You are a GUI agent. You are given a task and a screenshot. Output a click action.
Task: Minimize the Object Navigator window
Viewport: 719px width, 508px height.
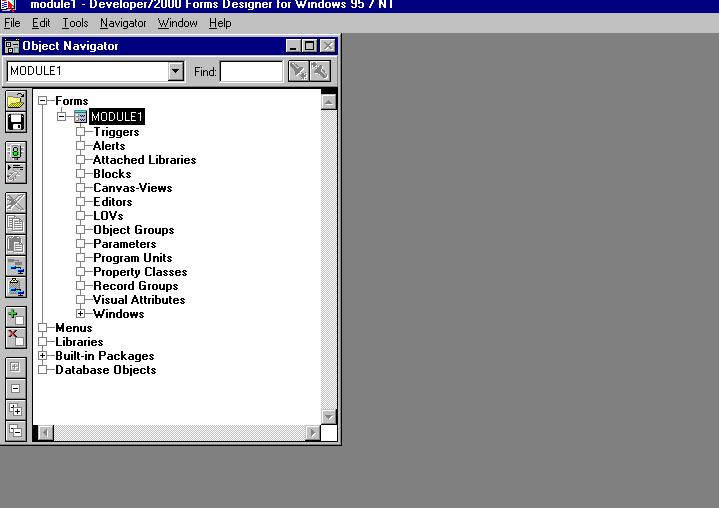coord(293,46)
